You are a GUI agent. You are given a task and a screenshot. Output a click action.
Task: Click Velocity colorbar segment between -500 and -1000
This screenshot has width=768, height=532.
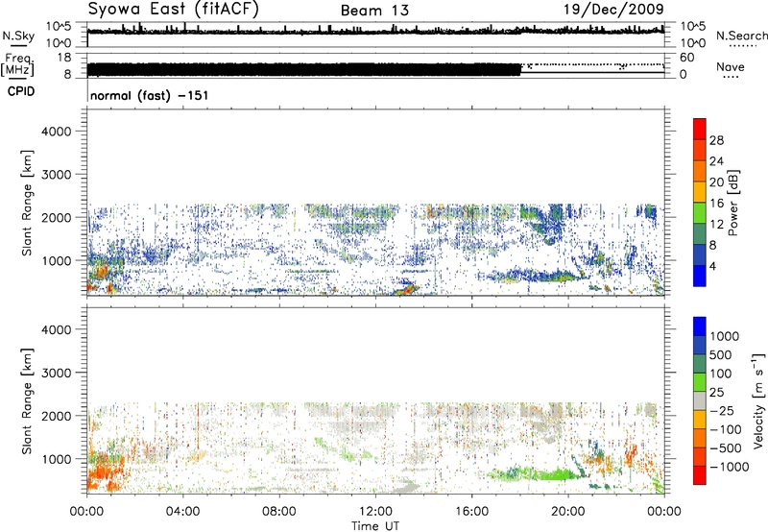pyautogui.click(x=700, y=456)
